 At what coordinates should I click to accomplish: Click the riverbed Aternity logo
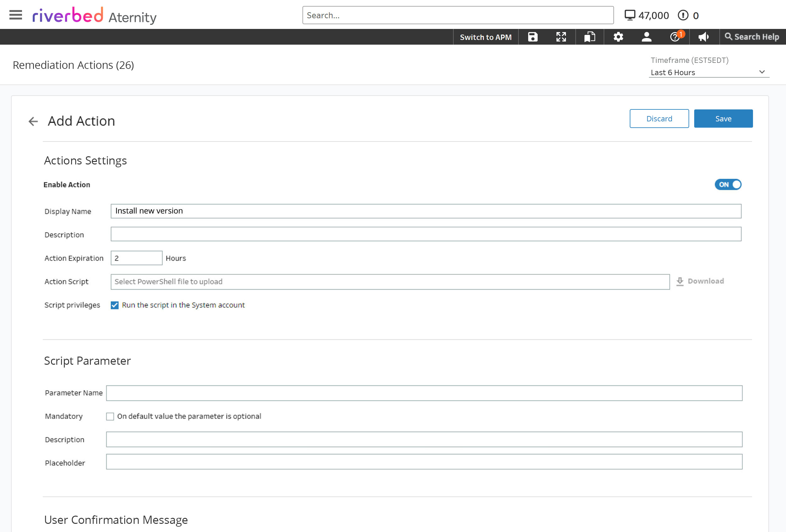click(x=94, y=15)
